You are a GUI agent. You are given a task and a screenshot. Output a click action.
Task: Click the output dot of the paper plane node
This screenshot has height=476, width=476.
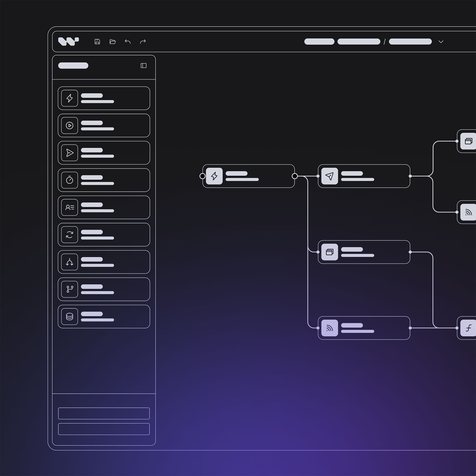click(410, 176)
